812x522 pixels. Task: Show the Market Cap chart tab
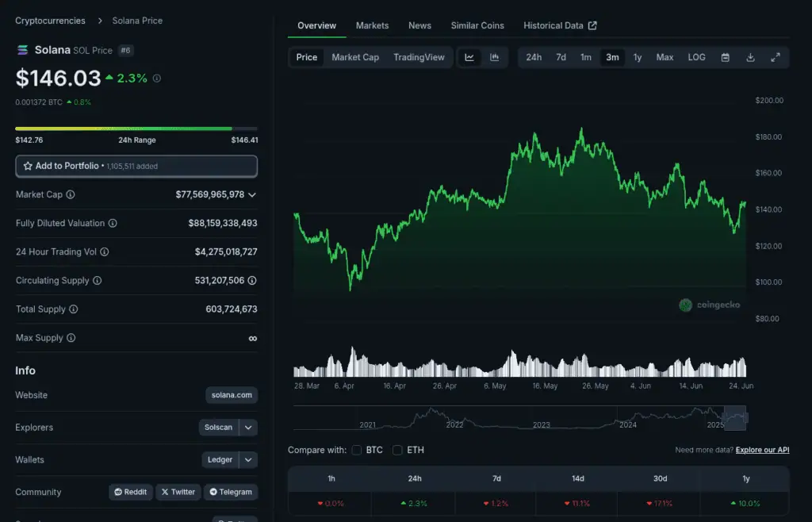(355, 57)
